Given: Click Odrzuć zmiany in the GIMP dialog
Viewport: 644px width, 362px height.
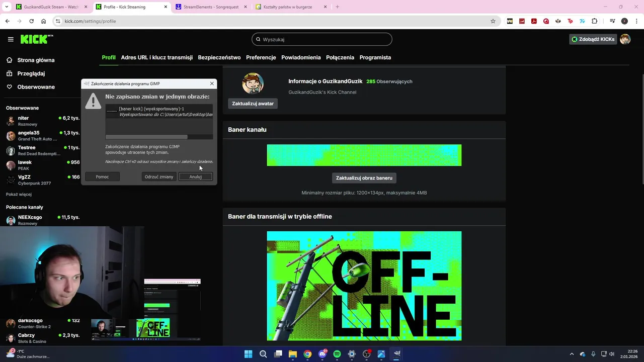Looking at the screenshot, I should pyautogui.click(x=159, y=176).
